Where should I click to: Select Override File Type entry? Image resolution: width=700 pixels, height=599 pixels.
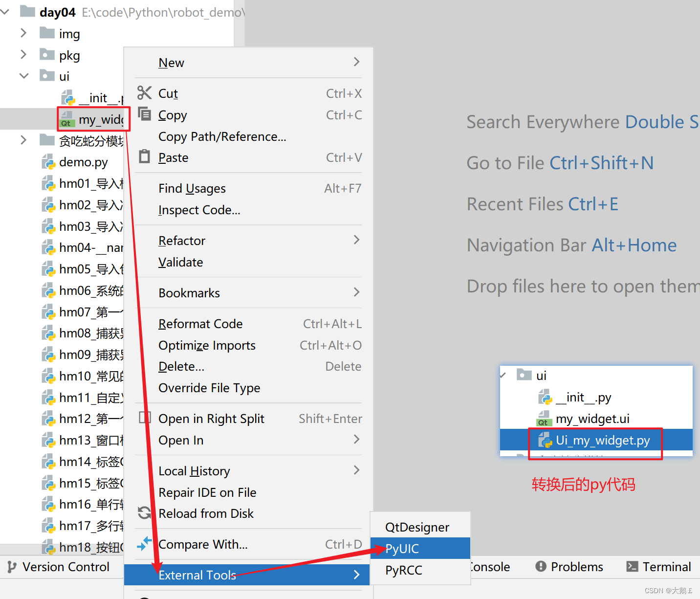pos(248,388)
